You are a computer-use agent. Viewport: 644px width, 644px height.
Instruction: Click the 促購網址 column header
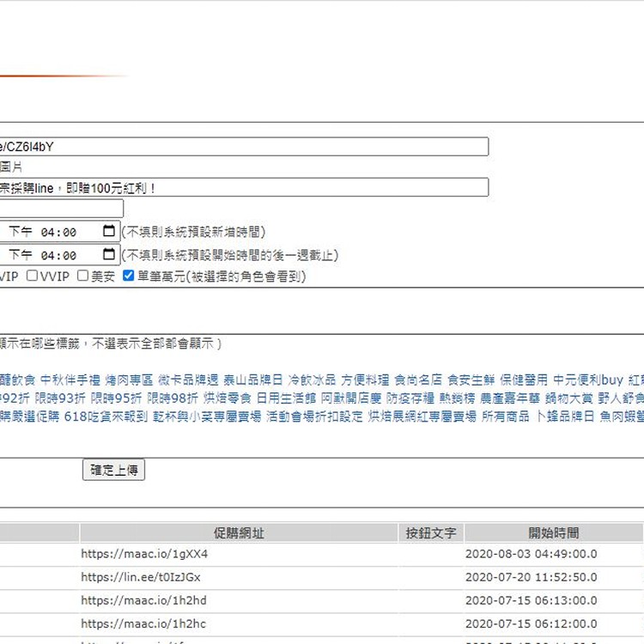coord(239,533)
